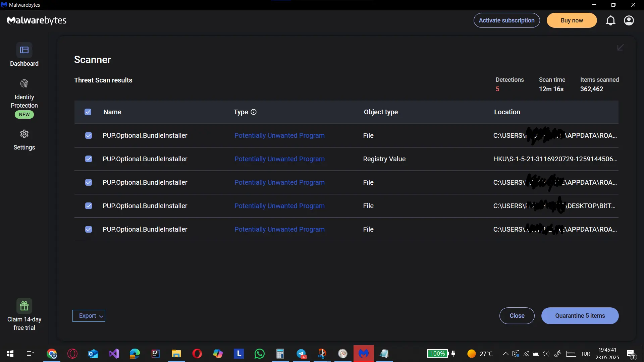Image resolution: width=644 pixels, height=362 pixels.
Task: Close the scan results
Action: point(517,316)
